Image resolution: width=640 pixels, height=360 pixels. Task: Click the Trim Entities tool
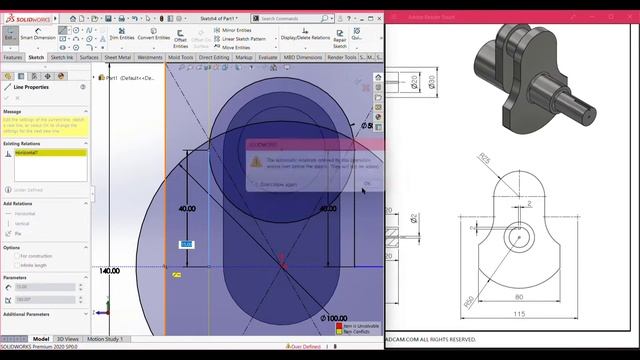point(122,34)
